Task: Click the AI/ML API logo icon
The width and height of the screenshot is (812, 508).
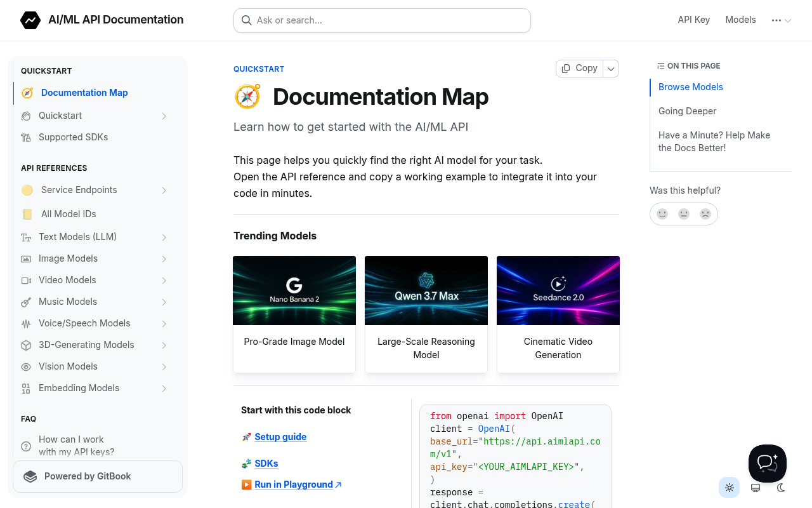Action: pyautogui.click(x=30, y=20)
